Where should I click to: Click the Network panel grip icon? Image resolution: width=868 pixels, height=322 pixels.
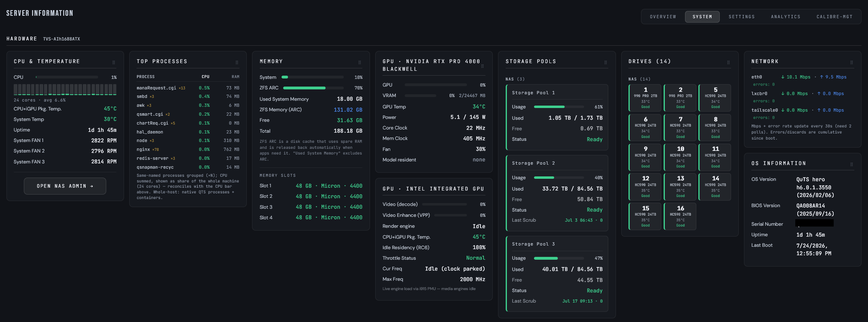(851, 62)
